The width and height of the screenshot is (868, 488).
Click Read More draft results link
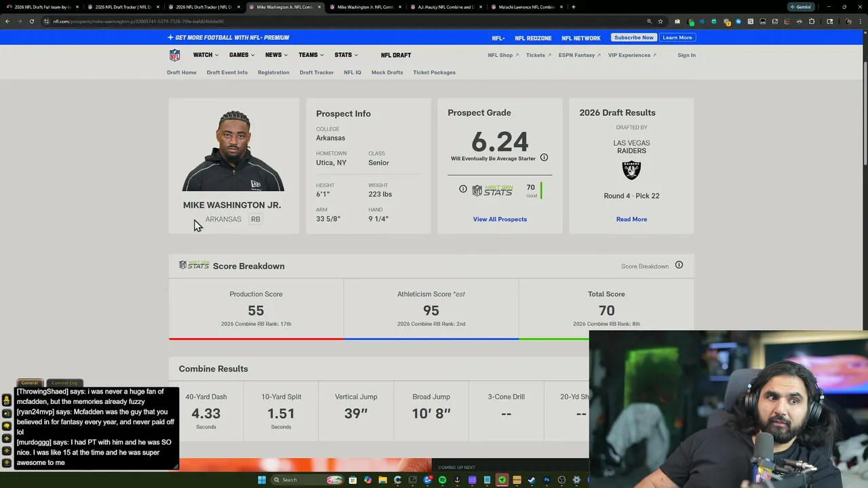[631, 219]
